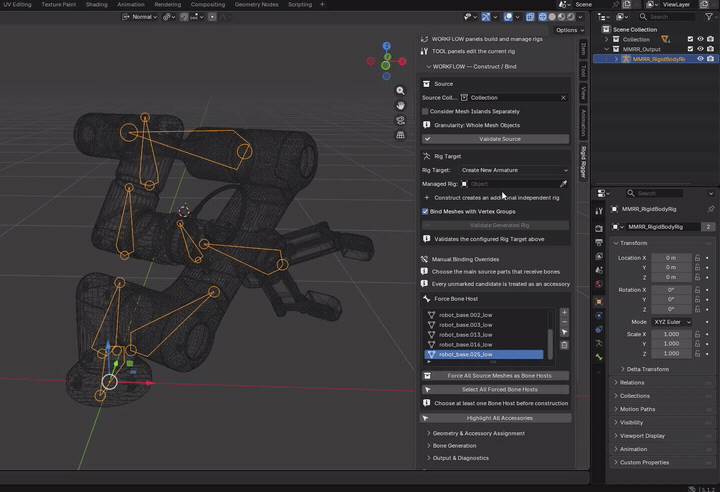
Task: Click Force All Source Meshes as Bone Hosts
Action: click(x=495, y=375)
